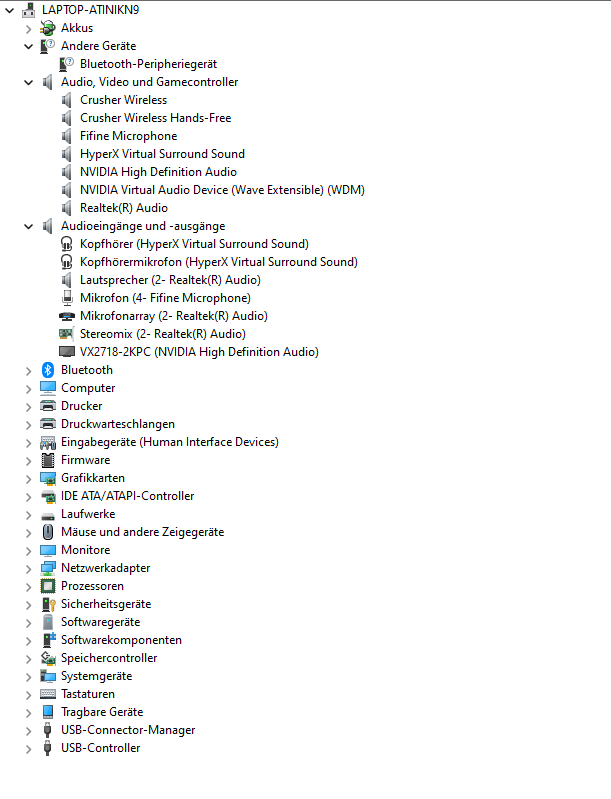The height and width of the screenshot is (799, 611).
Task: Expand the Softwaregeräte category
Action: click(29, 623)
